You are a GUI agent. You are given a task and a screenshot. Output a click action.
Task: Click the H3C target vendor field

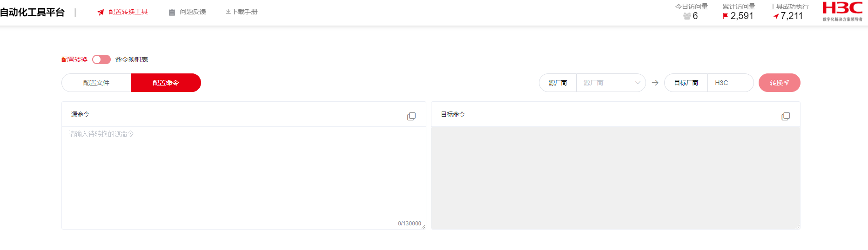(730, 83)
